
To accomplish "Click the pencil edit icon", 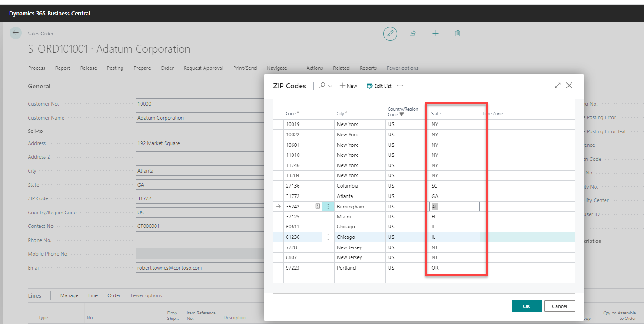I will (x=390, y=34).
